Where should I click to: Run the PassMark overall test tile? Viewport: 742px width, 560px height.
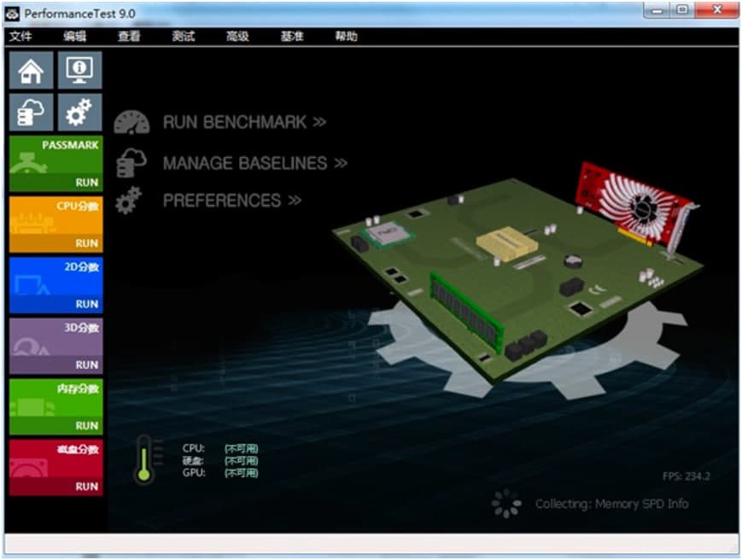56,164
